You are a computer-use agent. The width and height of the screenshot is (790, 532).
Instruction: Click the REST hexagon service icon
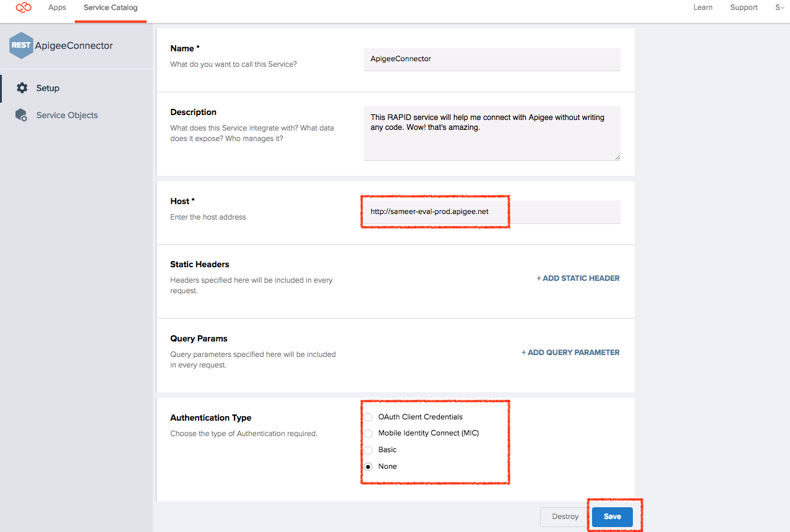[x=21, y=45]
